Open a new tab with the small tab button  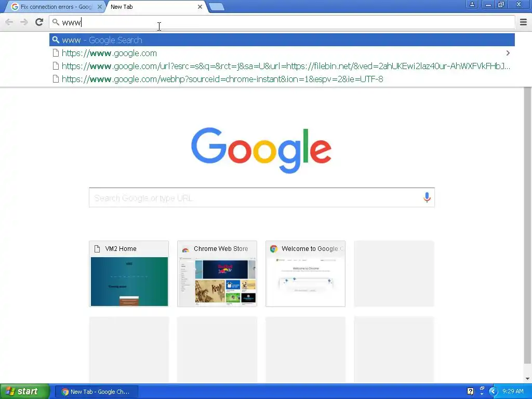[217, 7]
